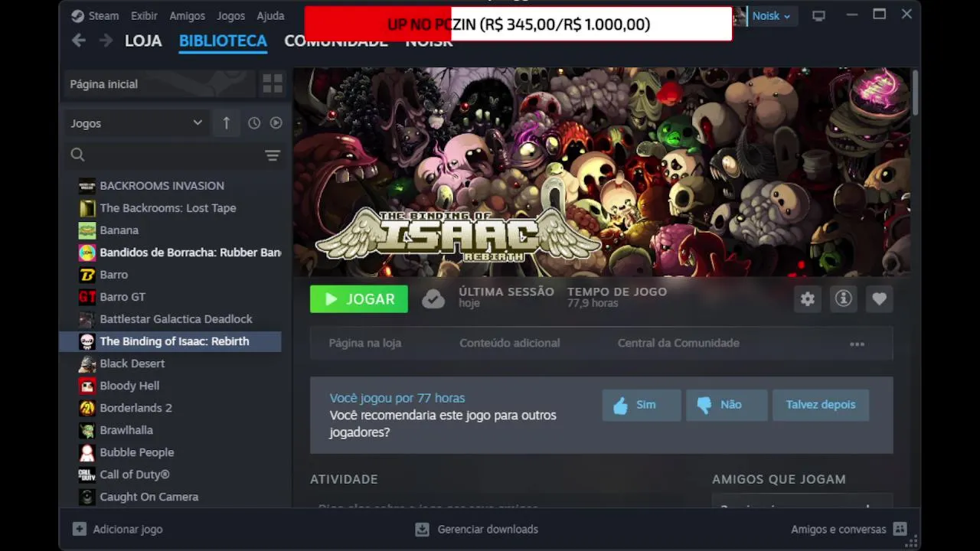Click the cloud sync status icon

tap(433, 299)
